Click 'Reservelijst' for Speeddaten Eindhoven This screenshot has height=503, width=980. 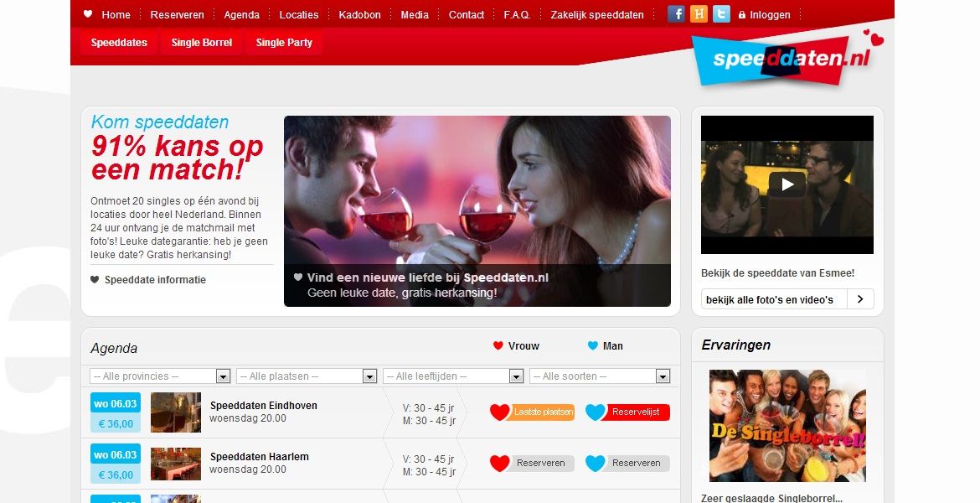pos(627,412)
